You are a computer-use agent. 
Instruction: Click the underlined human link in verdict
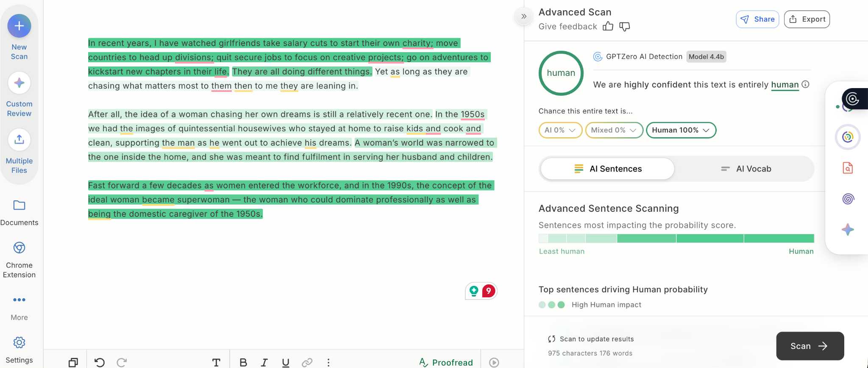click(785, 85)
